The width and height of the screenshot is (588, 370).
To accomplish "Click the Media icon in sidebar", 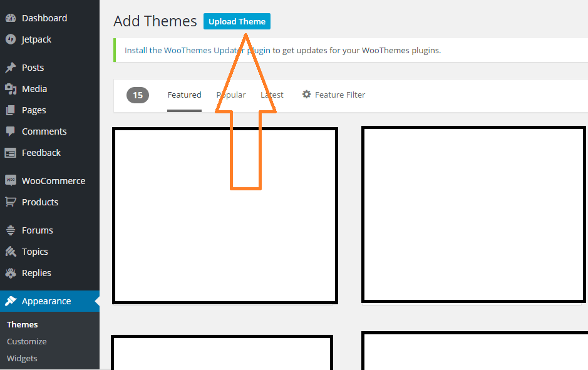I will 11,89.
